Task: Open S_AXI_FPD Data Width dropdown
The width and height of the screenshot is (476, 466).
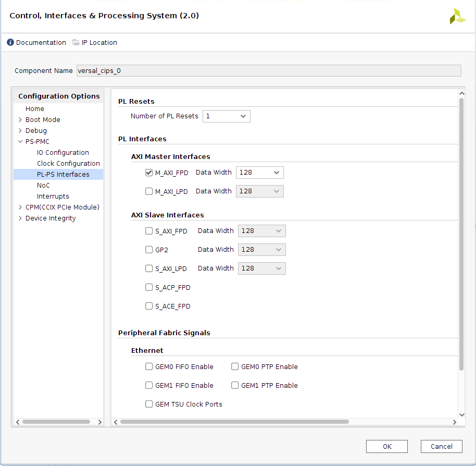Action: click(x=261, y=231)
